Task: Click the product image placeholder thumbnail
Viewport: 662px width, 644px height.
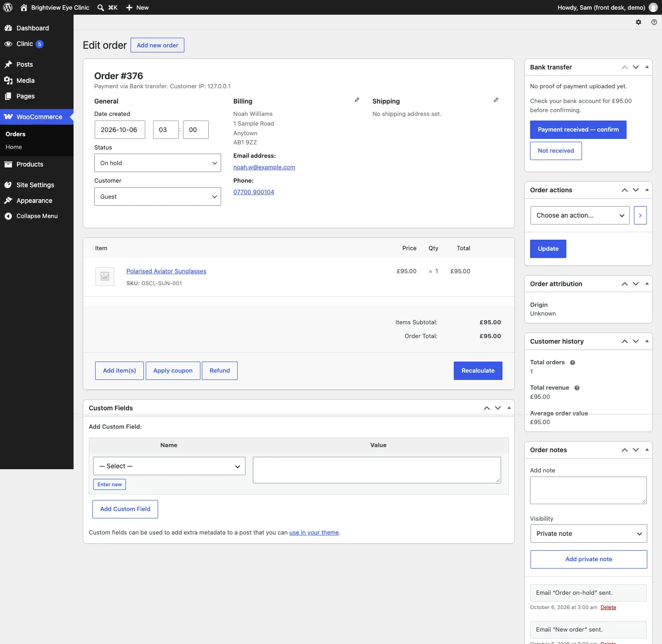Action: point(105,276)
